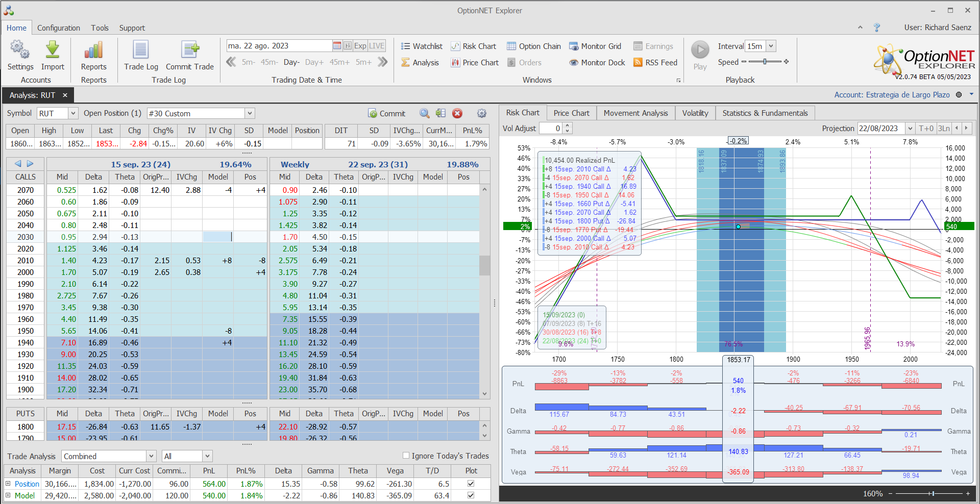This screenshot has height=504, width=980.
Task: Open the Configuration ribbon tab
Action: pos(58,28)
